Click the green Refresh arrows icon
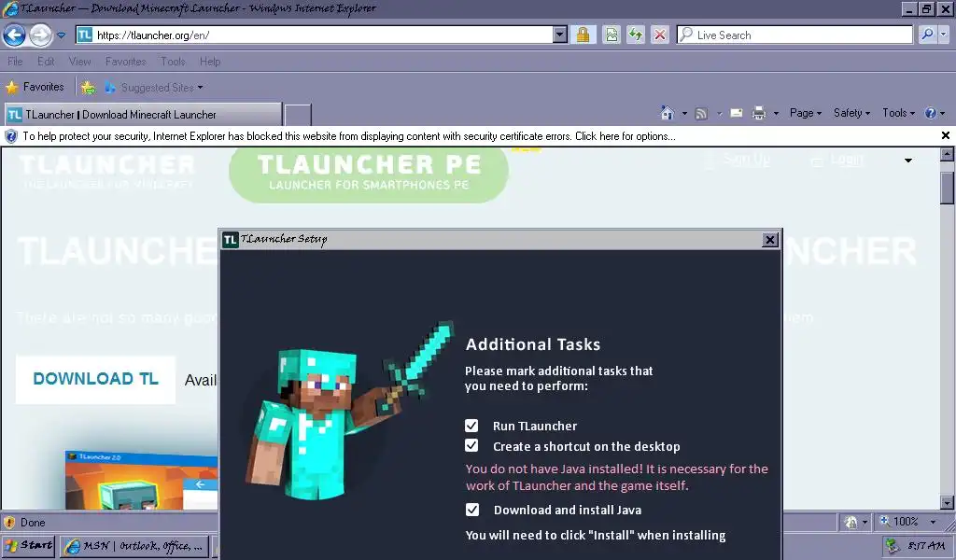The image size is (956, 560). click(x=635, y=35)
